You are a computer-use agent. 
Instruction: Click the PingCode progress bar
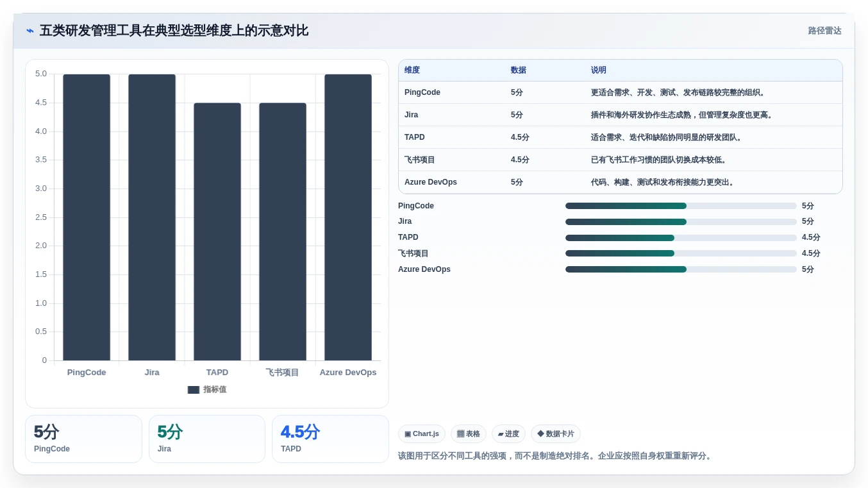pos(681,206)
